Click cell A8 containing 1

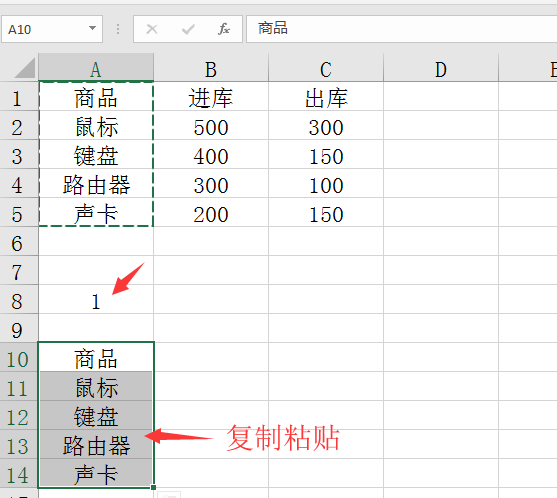tap(96, 299)
